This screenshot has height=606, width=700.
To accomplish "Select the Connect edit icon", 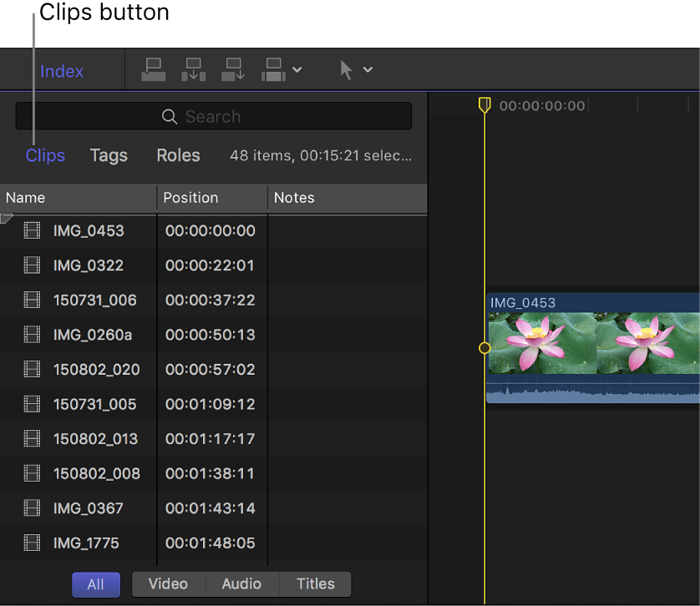I will point(153,69).
